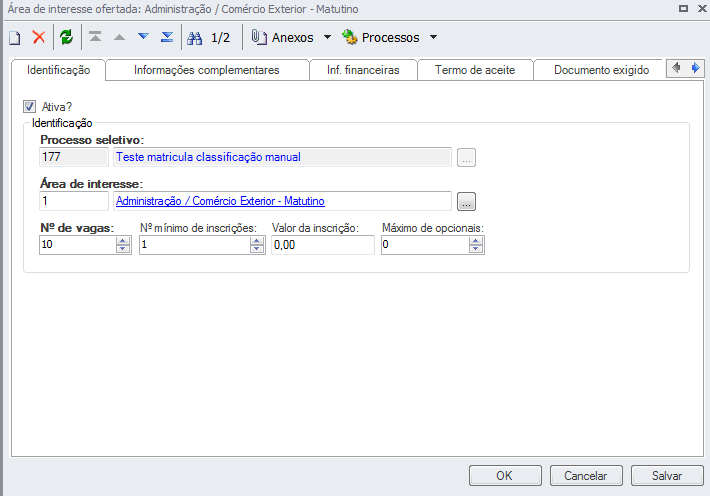Click the new record page icon

[x=14, y=38]
